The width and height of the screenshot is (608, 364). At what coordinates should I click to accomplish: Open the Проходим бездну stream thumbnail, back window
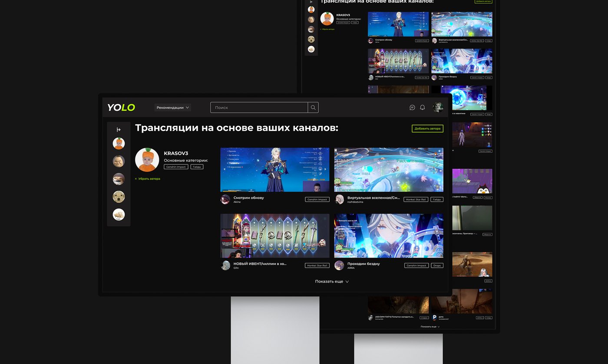coord(462,61)
